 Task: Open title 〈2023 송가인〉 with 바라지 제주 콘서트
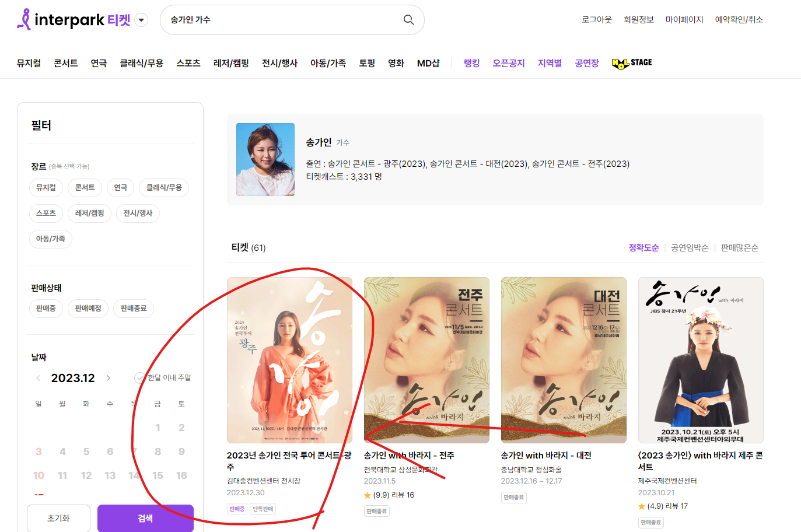pos(701,461)
